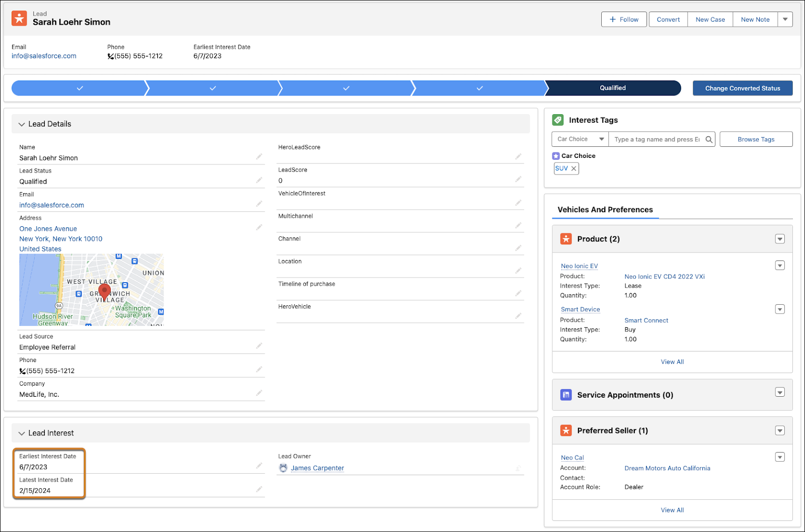This screenshot has width=805, height=532.
Task: Edit the Company pencil icon
Action: 259,393
